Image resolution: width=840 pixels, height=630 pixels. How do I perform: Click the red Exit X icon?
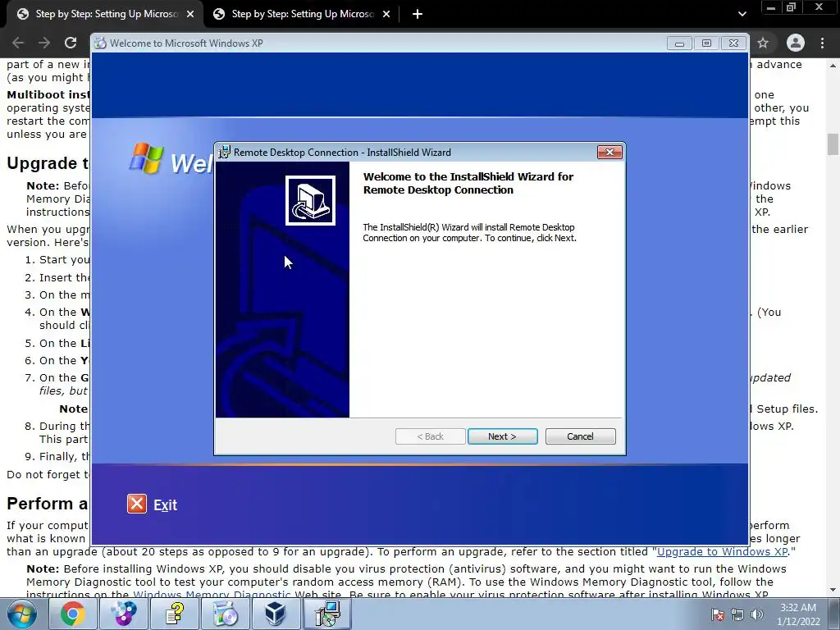137,504
